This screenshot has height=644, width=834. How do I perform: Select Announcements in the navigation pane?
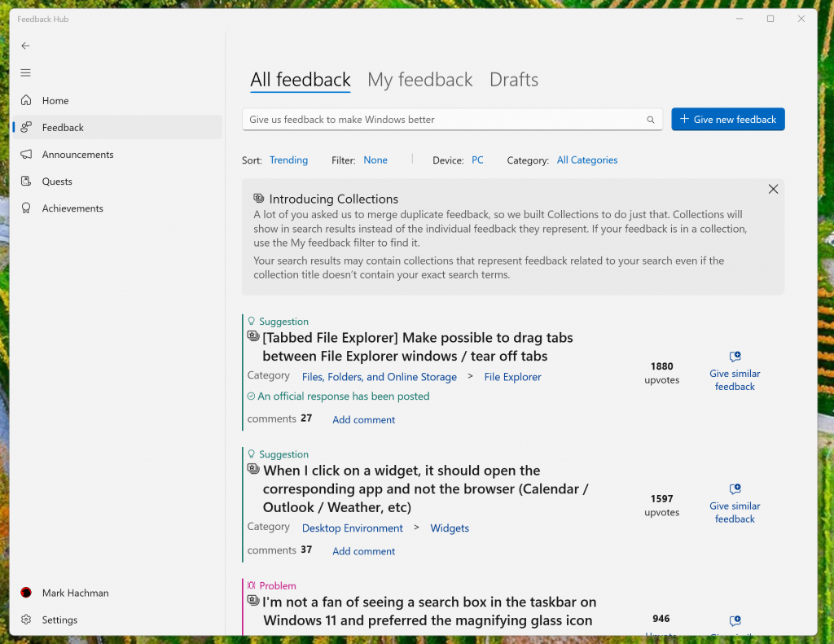click(x=77, y=154)
